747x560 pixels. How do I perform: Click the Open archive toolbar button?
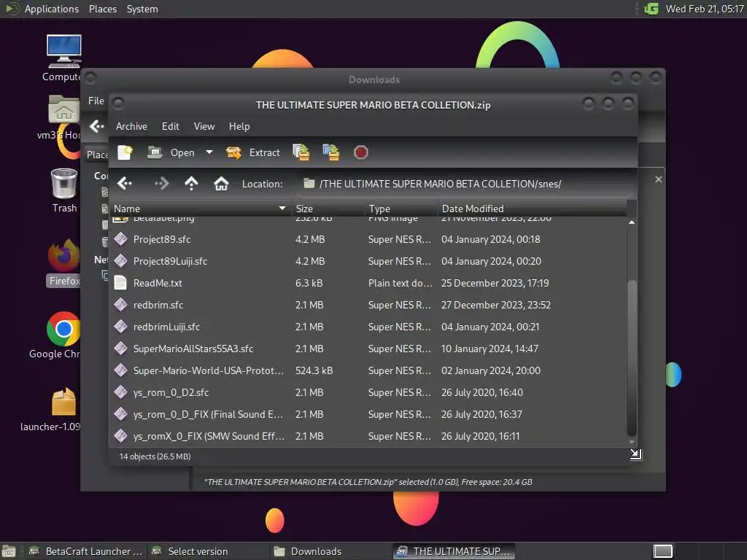171,152
